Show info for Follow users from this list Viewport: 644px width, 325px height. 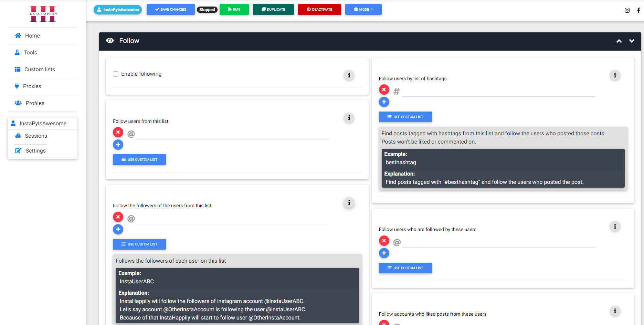(349, 118)
